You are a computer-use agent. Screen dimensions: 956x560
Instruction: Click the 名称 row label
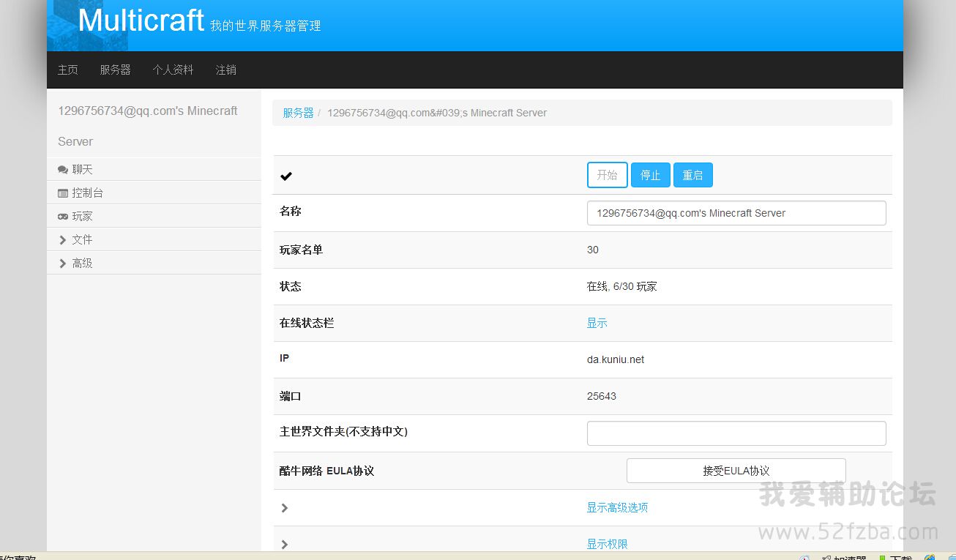point(291,211)
